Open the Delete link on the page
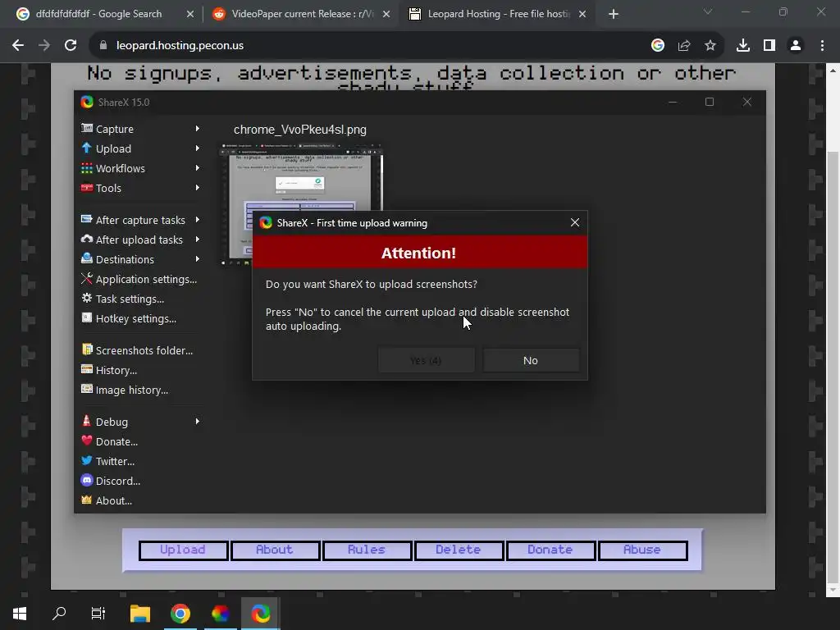Screen dimensions: 840x630 tap(459, 550)
